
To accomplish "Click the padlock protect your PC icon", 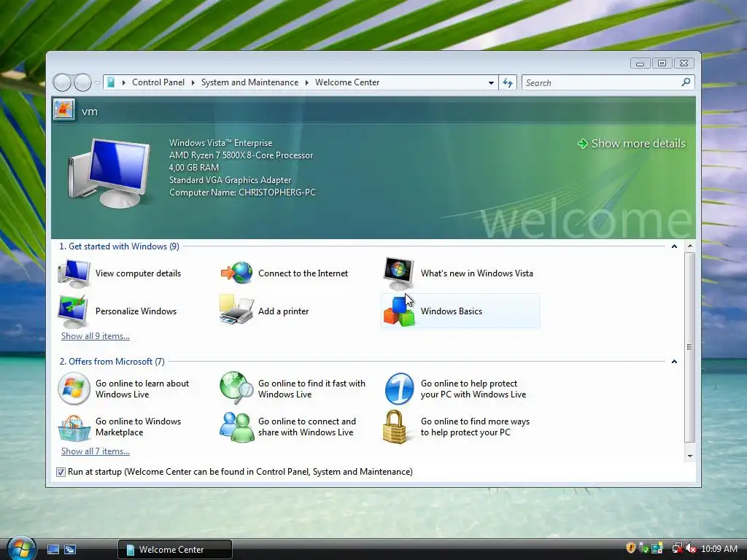I will point(395,427).
